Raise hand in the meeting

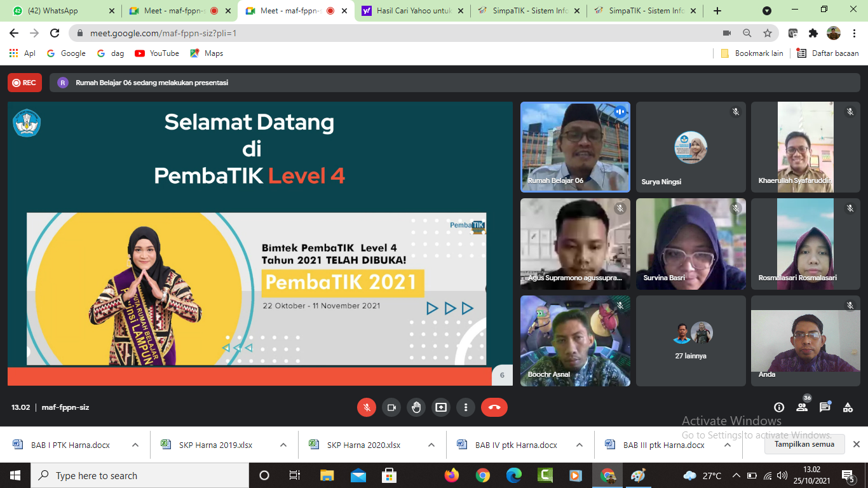416,407
